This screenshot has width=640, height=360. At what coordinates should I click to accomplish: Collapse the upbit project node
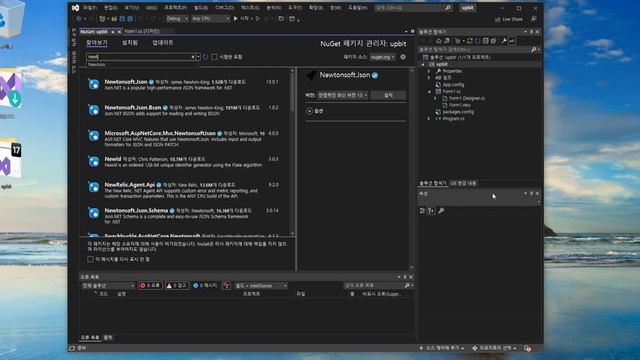click(423, 64)
